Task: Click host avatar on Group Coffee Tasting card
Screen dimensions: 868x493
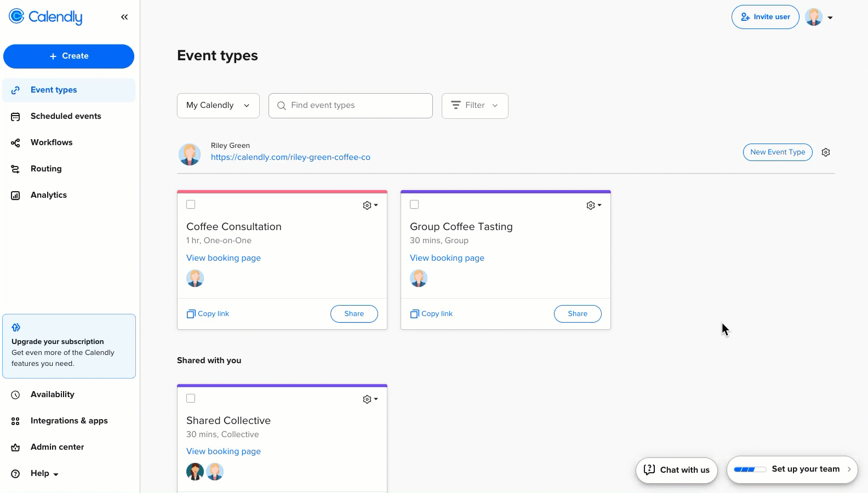Action: click(x=419, y=278)
